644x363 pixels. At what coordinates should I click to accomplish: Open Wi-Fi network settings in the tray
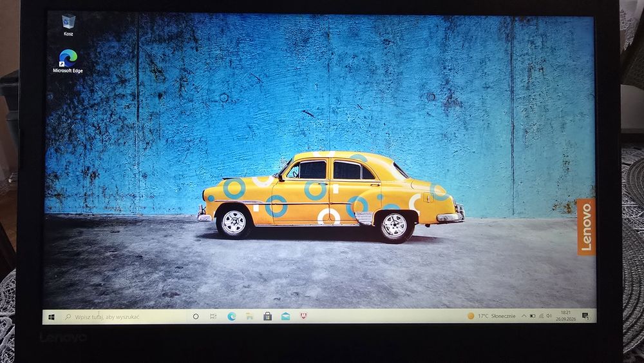(541, 316)
